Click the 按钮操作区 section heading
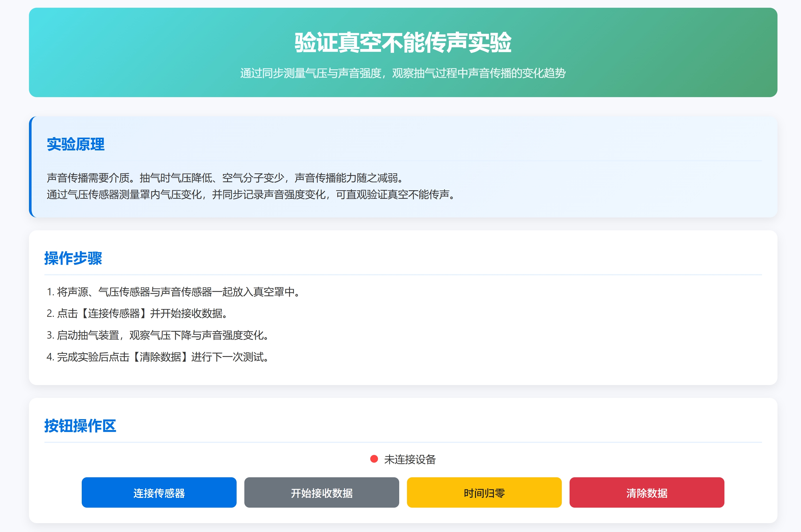Screen dimensions: 801x532 point(80,426)
